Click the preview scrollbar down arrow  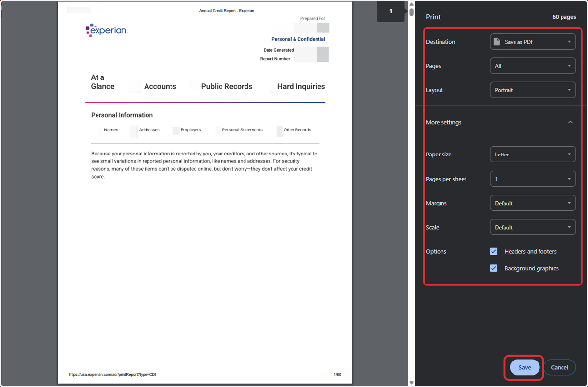(x=412, y=383)
